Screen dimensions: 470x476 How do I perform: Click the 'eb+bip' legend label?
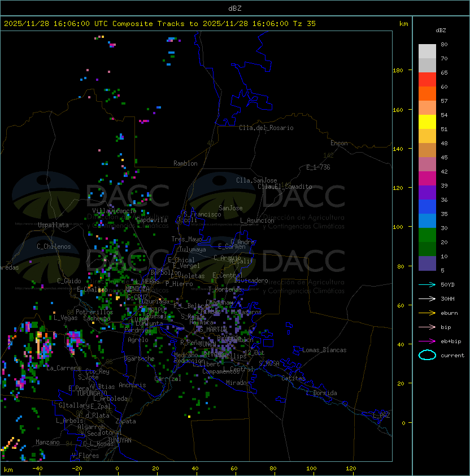[451, 341]
